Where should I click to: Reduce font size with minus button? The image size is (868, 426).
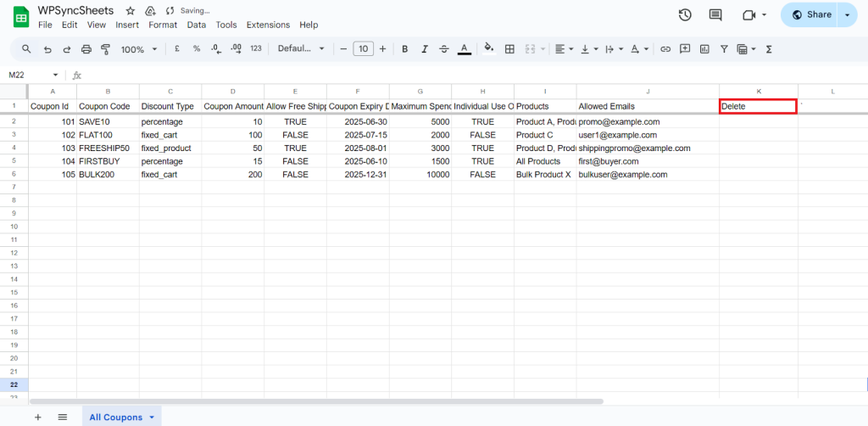point(343,49)
